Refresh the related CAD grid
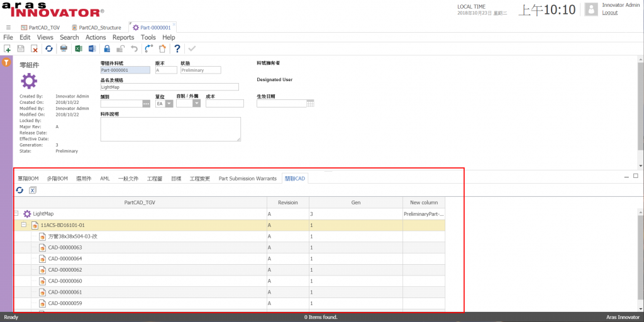This screenshot has height=322, width=644. (x=19, y=190)
